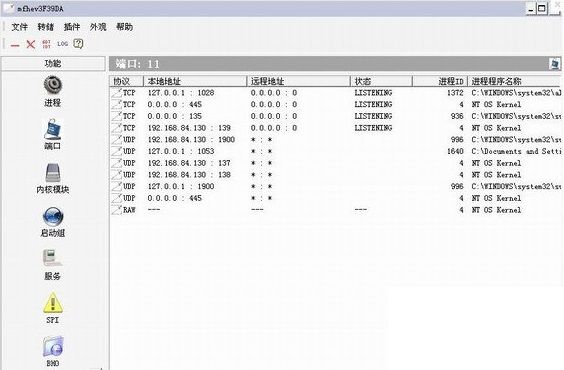Click the binary 001 101 toolbar icon
This screenshot has width=564, height=370.
click(x=46, y=44)
